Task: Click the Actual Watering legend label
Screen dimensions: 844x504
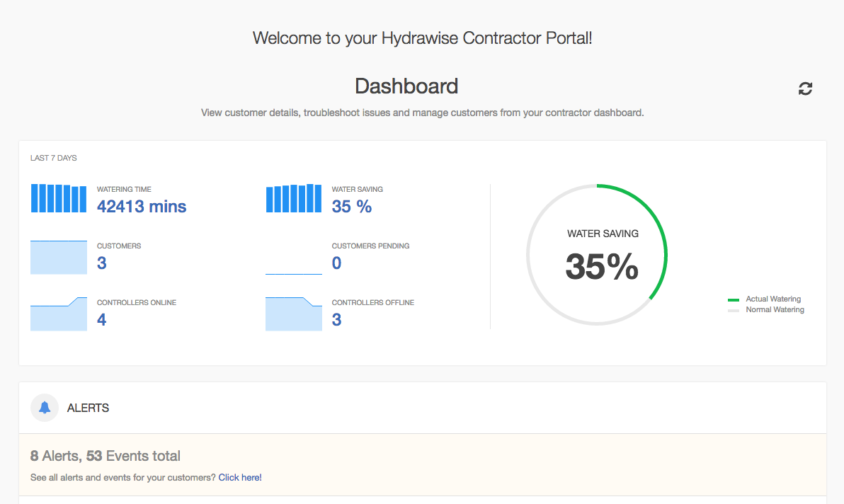Action: (x=773, y=299)
